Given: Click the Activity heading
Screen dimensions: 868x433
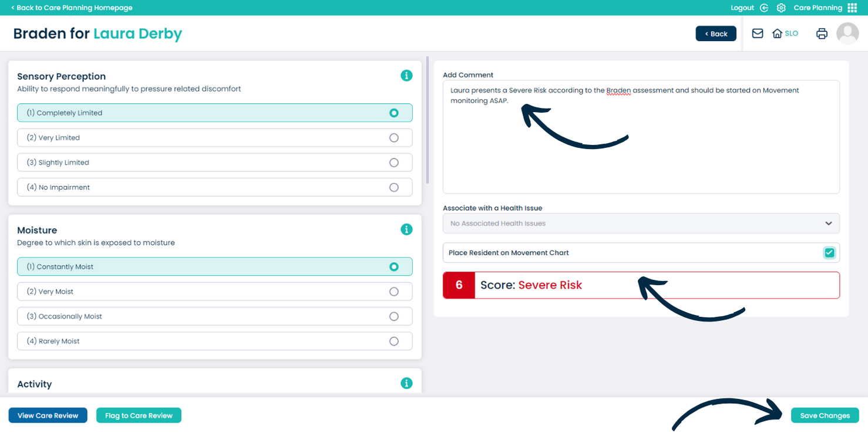Looking at the screenshot, I should click(35, 384).
